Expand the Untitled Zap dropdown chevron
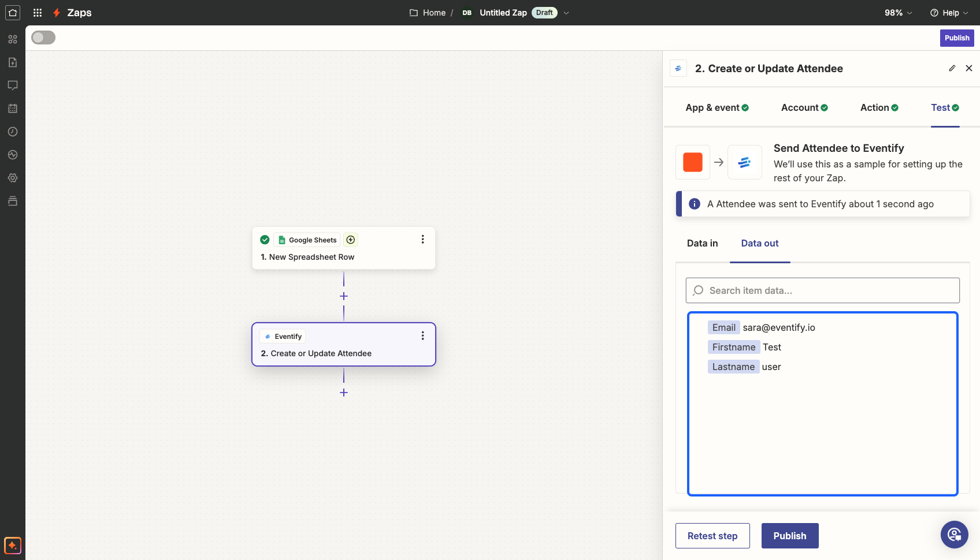 click(x=566, y=13)
